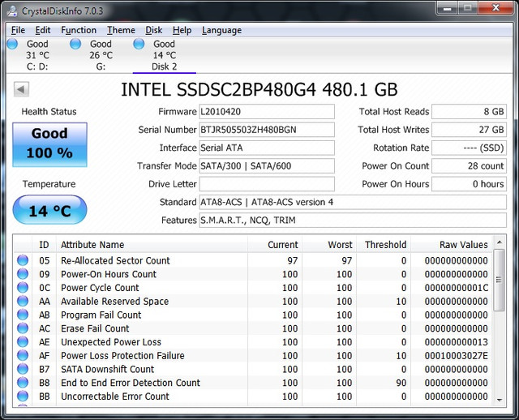The width and height of the screenshot is (519, 420).
Task: Select the Available Reserved Space attribute
Action: coord(253,301)
